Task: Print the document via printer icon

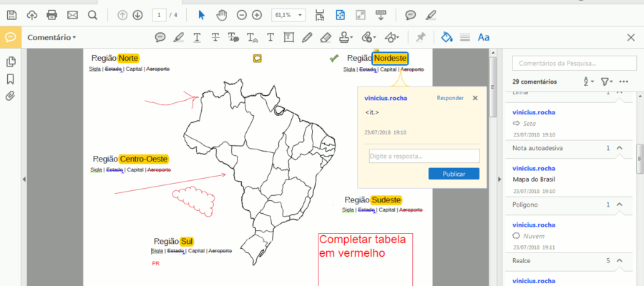Action: 52,15
